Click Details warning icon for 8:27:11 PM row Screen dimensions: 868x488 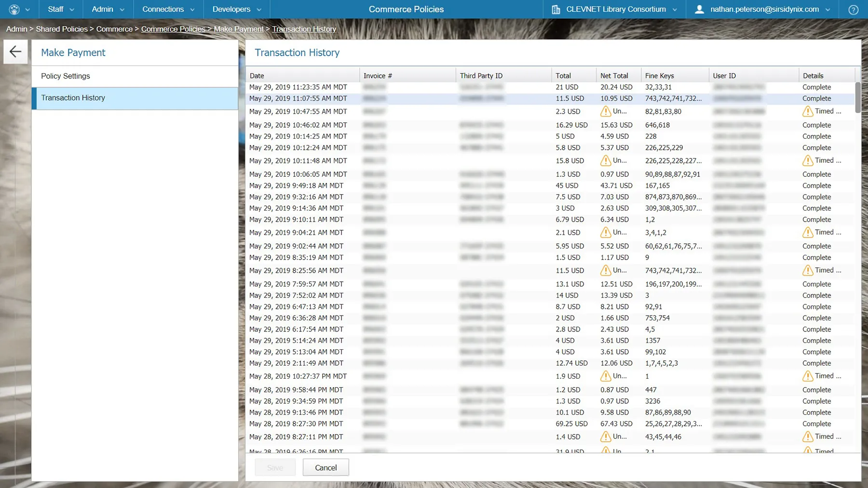coord(808,436)
